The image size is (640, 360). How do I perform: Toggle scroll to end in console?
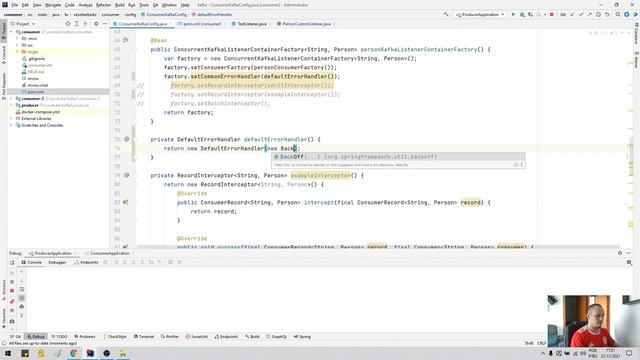point(22,298)
